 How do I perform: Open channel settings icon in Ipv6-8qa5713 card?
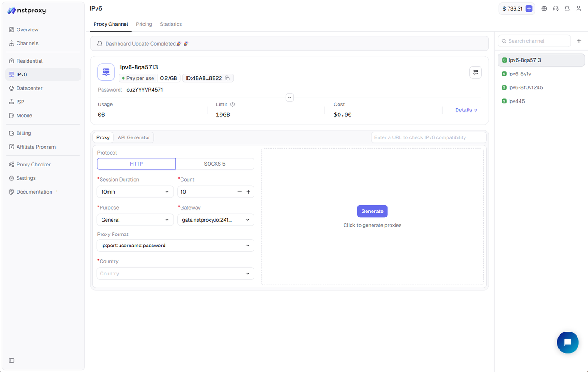coord(475,72)
